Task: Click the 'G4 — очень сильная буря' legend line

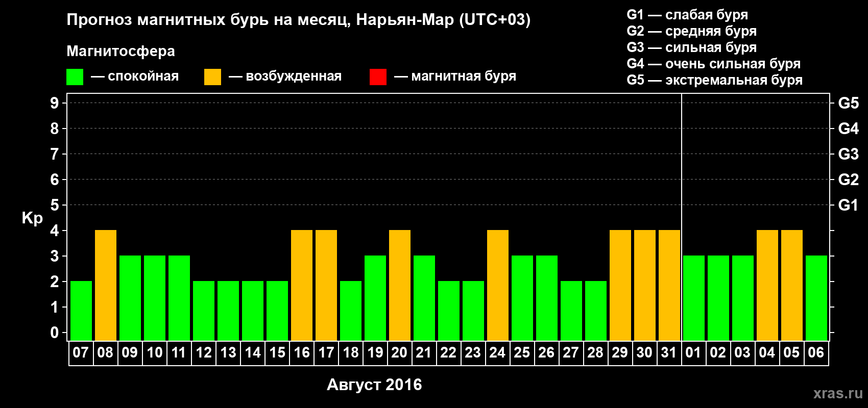Action: pyautogui.click(x=713, y=64)
